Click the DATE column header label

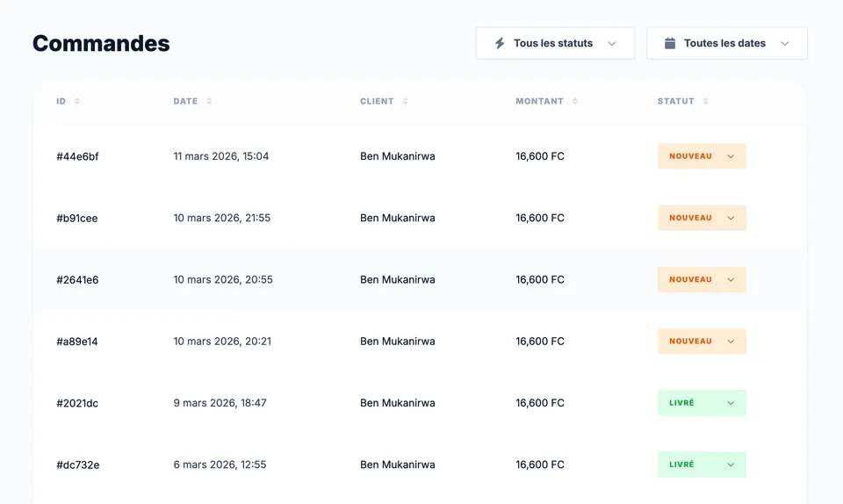185,101
